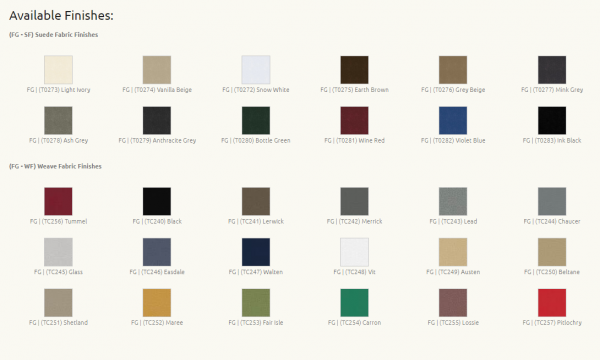Click the Grey Beige fabric swatch
This screenshot has width=600, height=360.
click(x=453, y=70)
